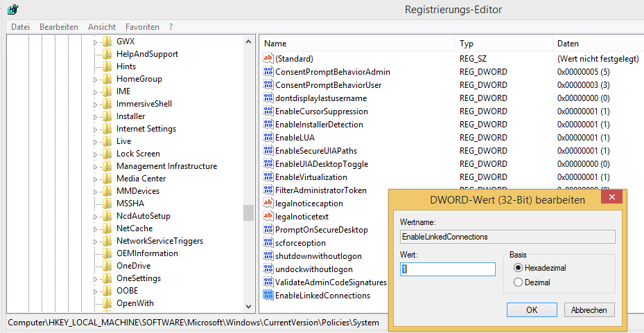Image resolution: width=644 pixels, height=333 pixels.
Task: Select the Hexadezimal radio button
Action: 519,268
